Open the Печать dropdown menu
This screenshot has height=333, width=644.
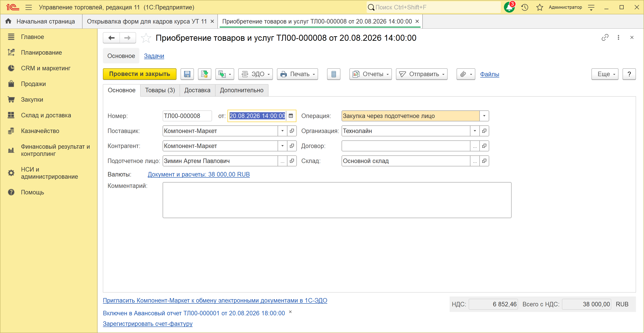coord(298,74)
